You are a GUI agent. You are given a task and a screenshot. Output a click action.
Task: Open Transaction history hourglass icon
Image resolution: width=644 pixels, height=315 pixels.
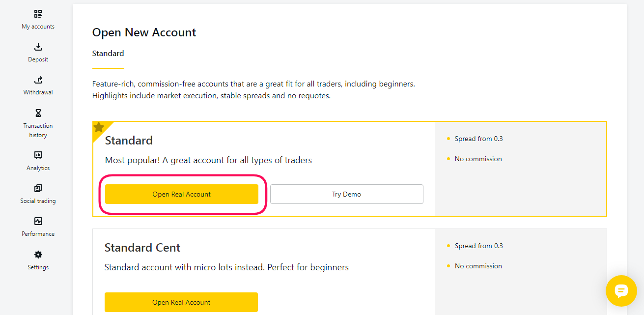click(x=38, y=113)
